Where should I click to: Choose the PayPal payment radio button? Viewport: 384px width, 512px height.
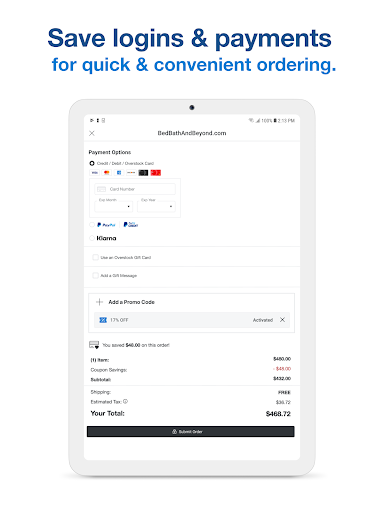tap(92, 225)
